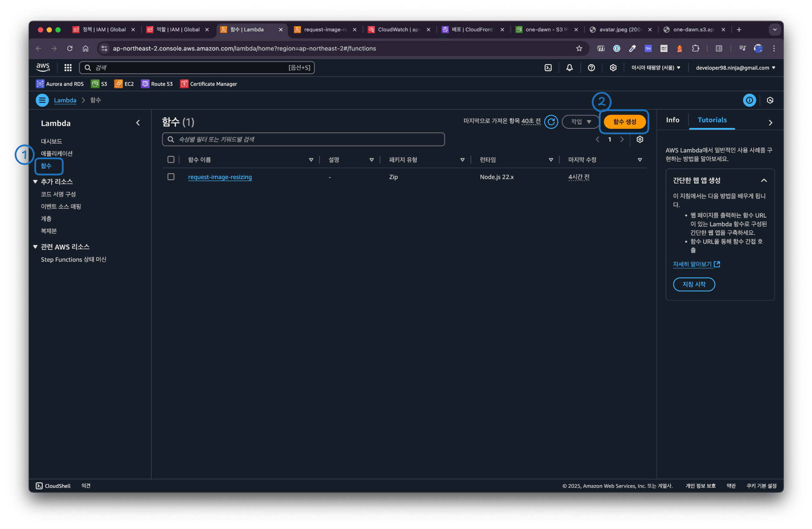
Task: Open Aurora and RDS shortcut
Action: [x=60, y=84]
